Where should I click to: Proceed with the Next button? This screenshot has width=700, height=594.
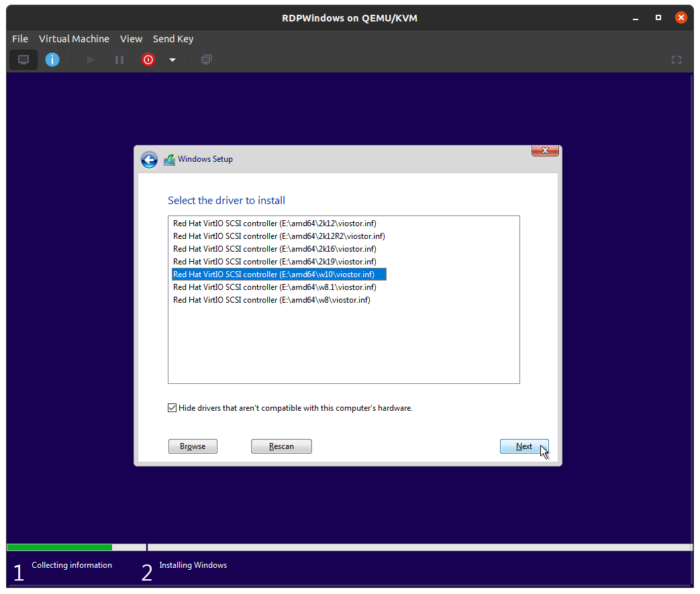pos(523,446)
